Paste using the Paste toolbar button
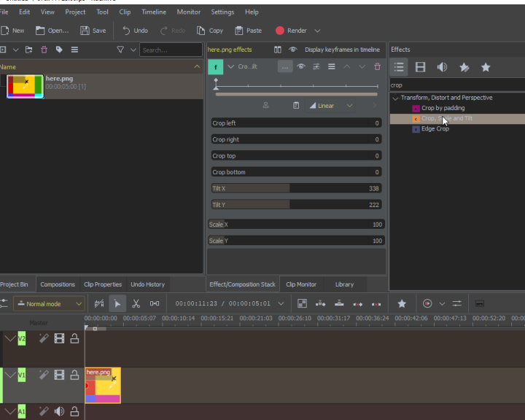Image resolution: width=525 pixels, height=420 pixels. pos(248,31)
